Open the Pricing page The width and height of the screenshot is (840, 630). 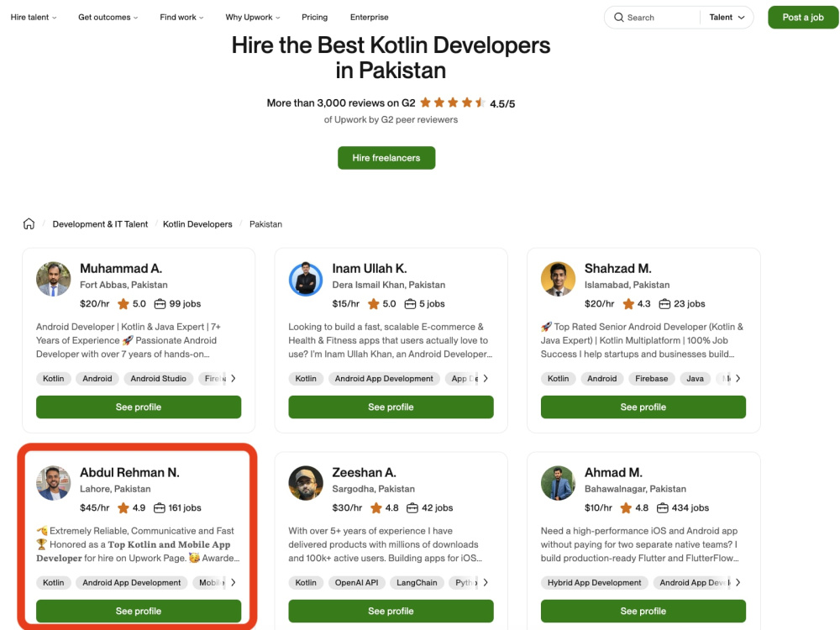click(x=314, y=17)
